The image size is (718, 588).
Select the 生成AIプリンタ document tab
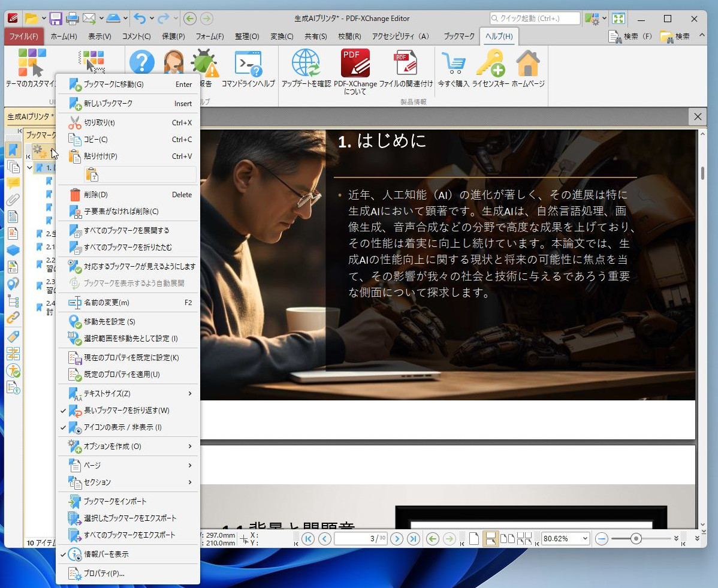[30, 117]
